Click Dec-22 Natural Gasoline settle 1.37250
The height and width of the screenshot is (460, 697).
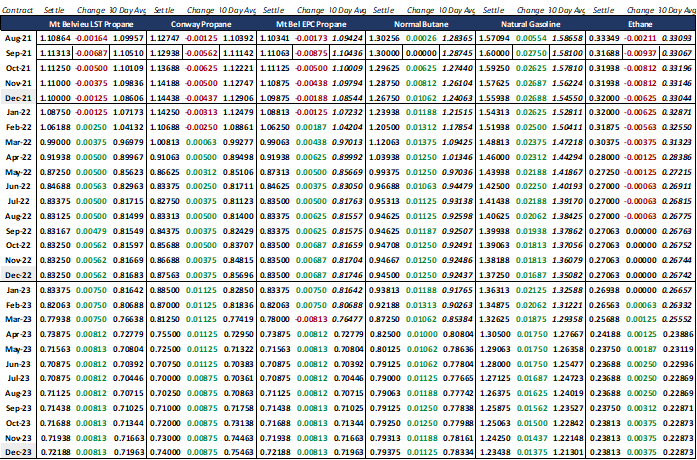click(495, 275)
